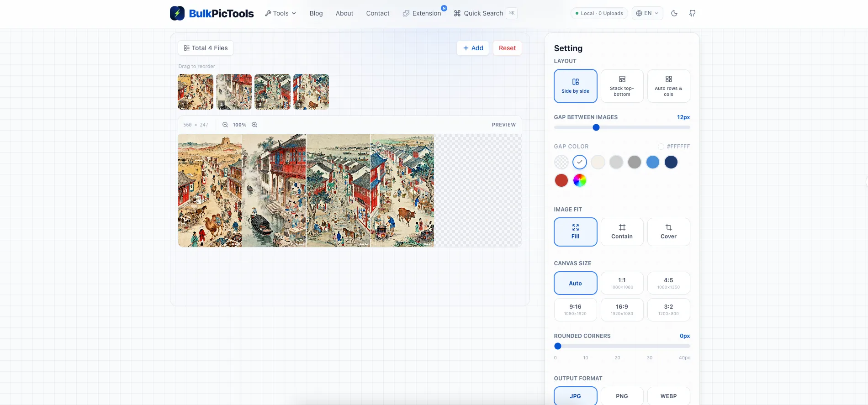Click the Total 4 Files button
This screenshot has width=868, height=405.
click(206, 48)
